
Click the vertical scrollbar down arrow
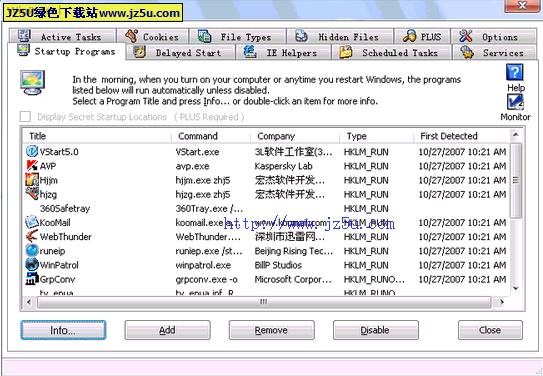[515, 288]
